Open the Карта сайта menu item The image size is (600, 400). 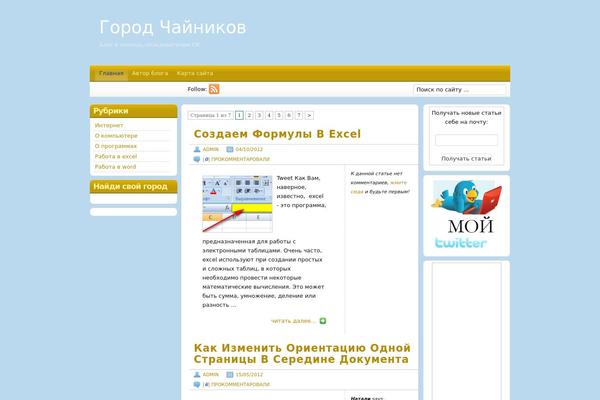[195, 73]
